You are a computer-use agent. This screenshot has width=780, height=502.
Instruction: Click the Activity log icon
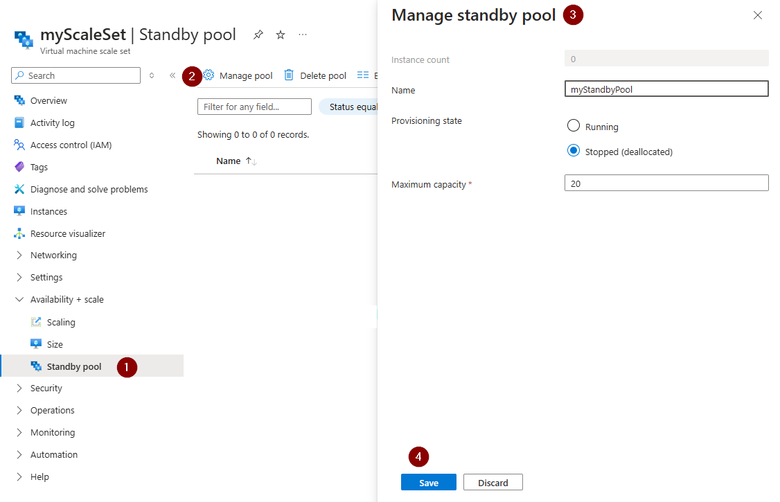(x=19, y=122)
